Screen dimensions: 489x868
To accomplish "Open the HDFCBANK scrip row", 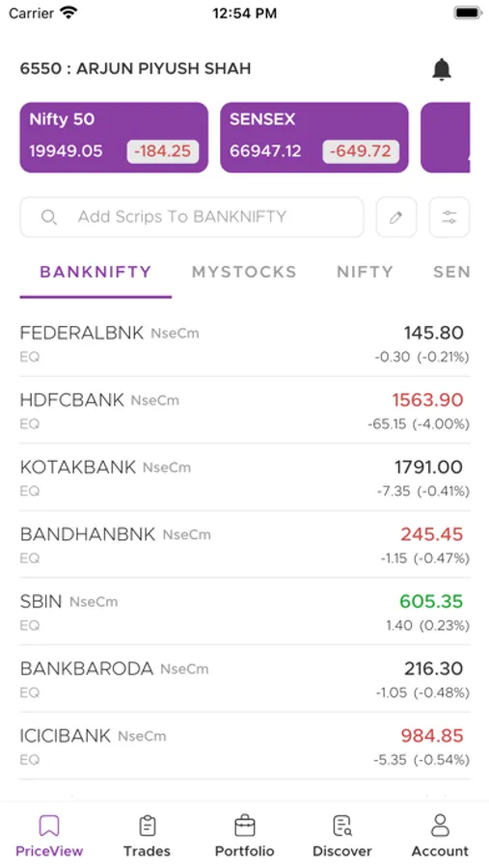I will pyautogui.click(x=245, y=410).
